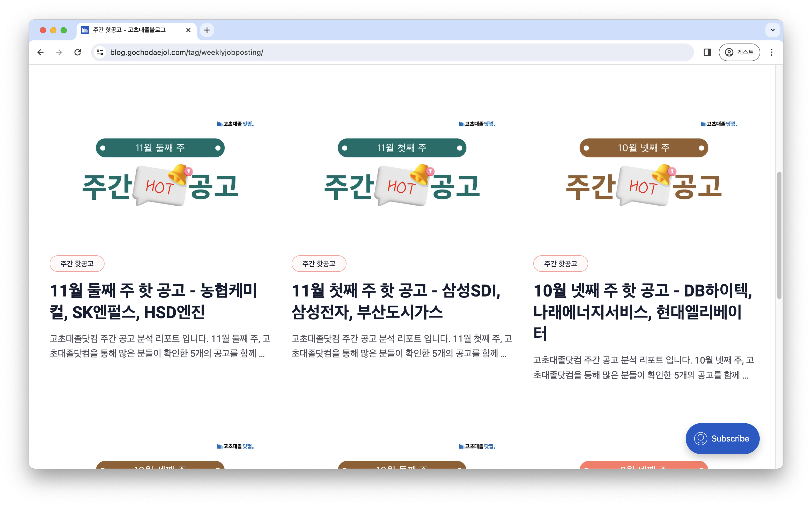Close the 주간 핫공고 tab
The height and width of the screenshot is (507, 812).
click(188, 30)
